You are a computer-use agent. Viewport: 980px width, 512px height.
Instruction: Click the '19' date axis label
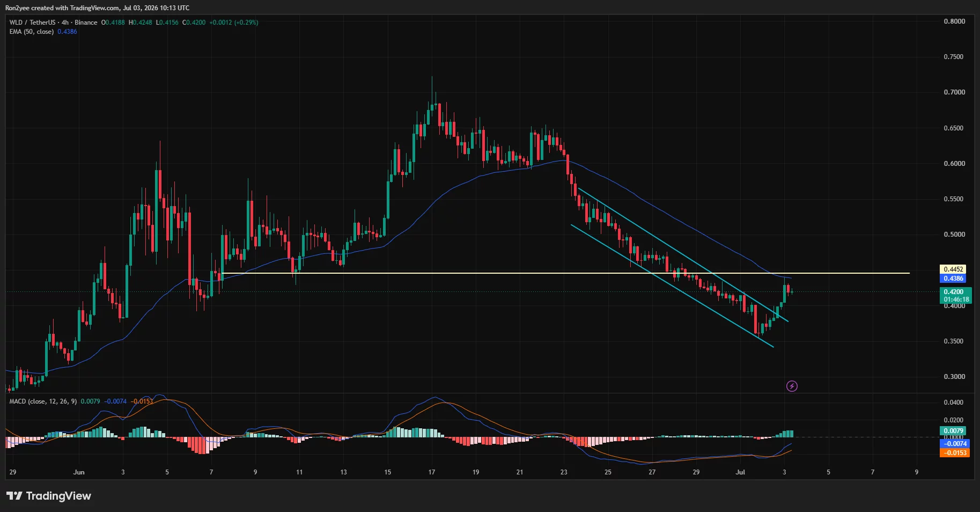(x=476, y=472)
